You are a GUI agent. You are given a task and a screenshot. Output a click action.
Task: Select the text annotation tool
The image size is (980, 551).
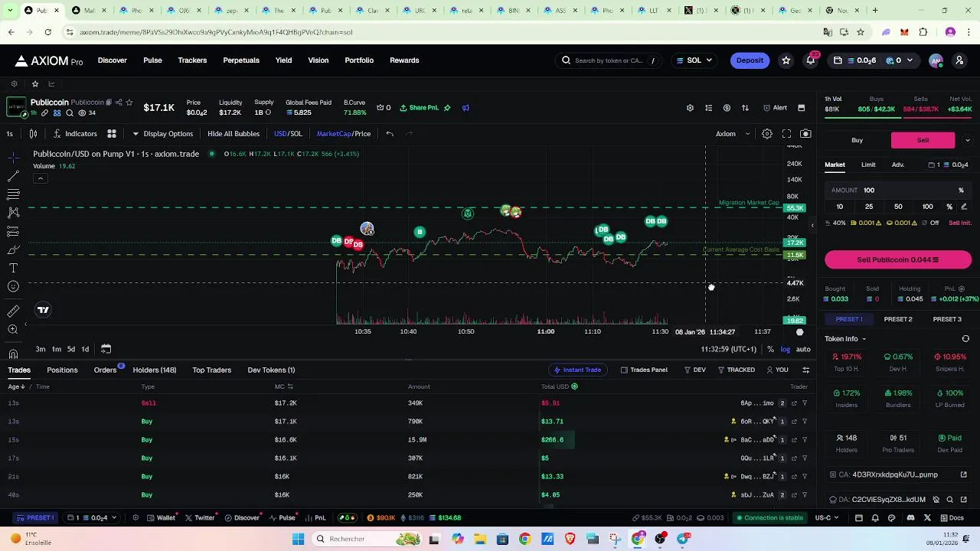(13, 268)
